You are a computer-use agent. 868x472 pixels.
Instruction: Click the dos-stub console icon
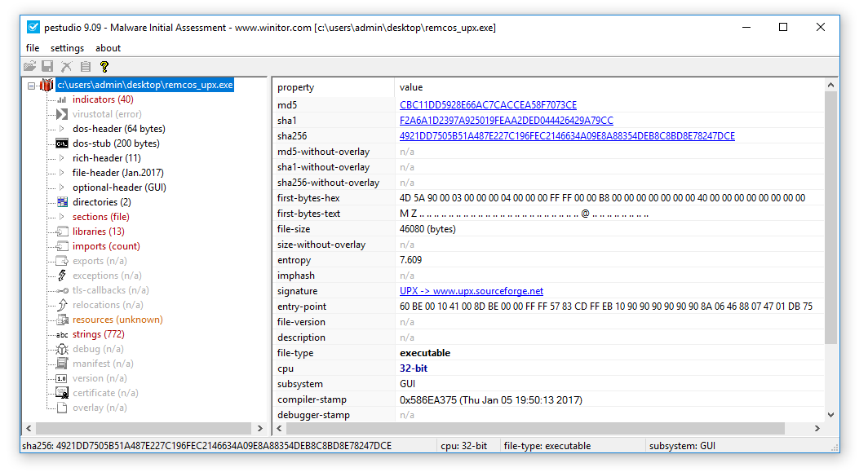click(62, 143)
